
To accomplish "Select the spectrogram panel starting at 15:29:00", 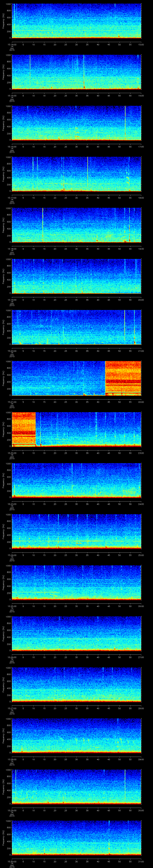I will click(x=76, y=787).
